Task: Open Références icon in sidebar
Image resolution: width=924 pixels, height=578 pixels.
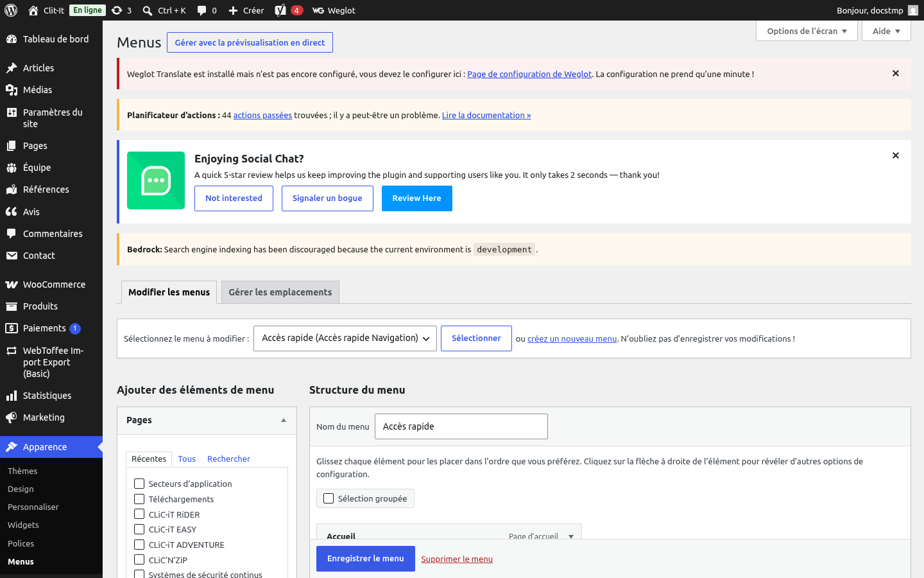Action: pos(12,189)
